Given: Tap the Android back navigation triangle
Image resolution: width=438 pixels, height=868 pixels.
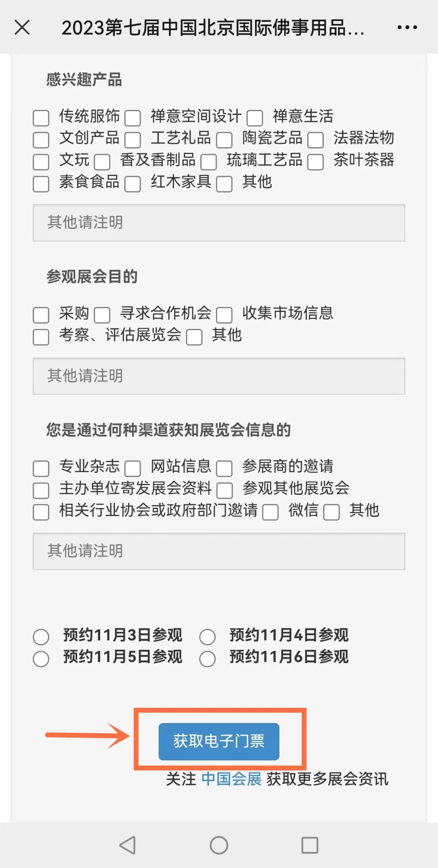Looking at the screenshot, I should pyautogui.click(x=128, y=845).
